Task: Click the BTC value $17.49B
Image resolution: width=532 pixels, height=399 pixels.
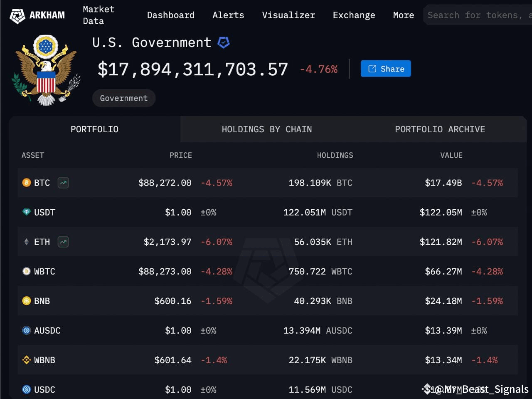Action: pos(443,183)
